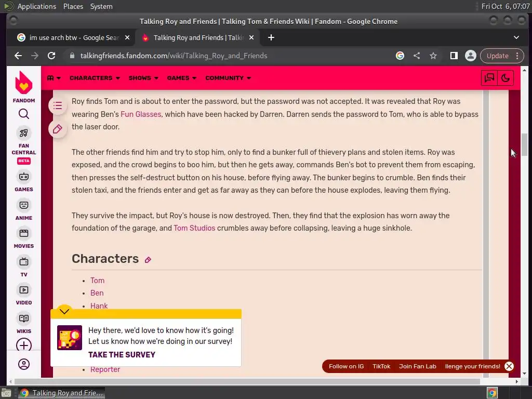Viewport: 532px width, 399px height.
Task: Select the Chrome window taskbar button
Action: 61,393
